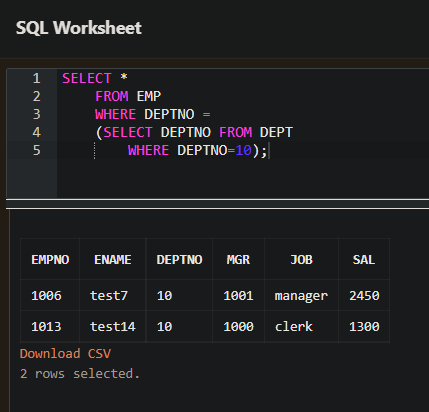Image resolution: width=429 pixels, height=412 pixels.
Task: Click the SQL Worksheet heading
Action: [x=79, y=28]
